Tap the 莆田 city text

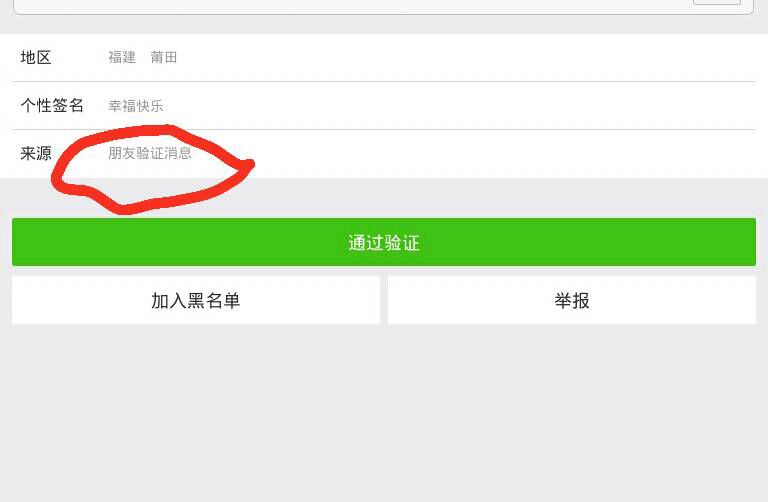coord(164,57)
